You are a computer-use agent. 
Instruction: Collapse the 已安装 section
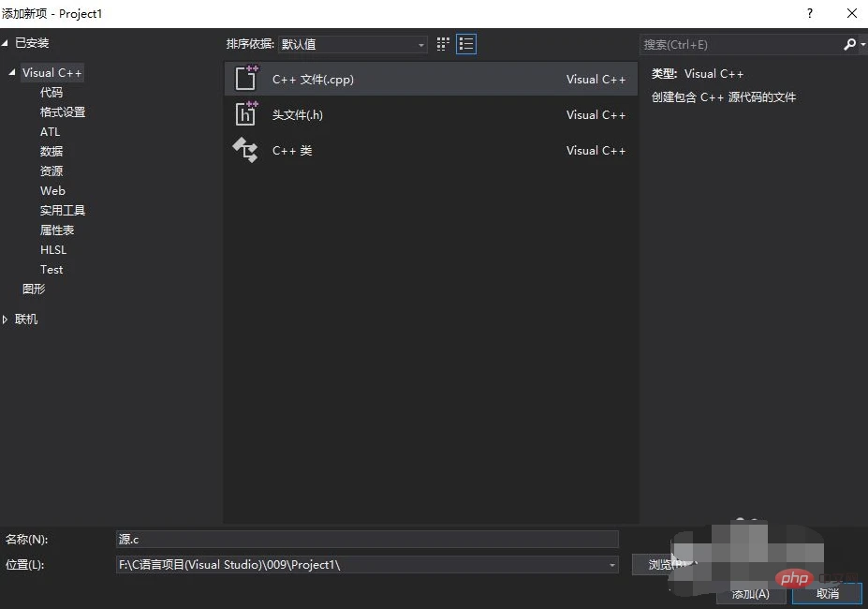click(x=7, y=42)
